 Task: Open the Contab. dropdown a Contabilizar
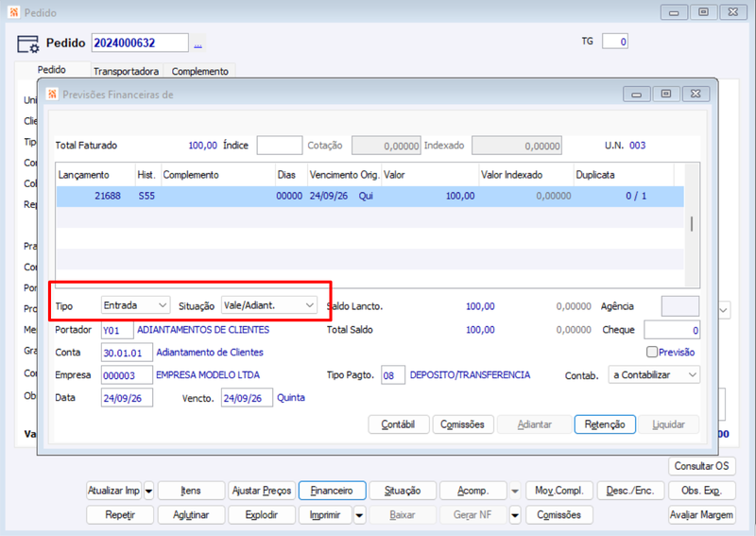tap(654, 375)
